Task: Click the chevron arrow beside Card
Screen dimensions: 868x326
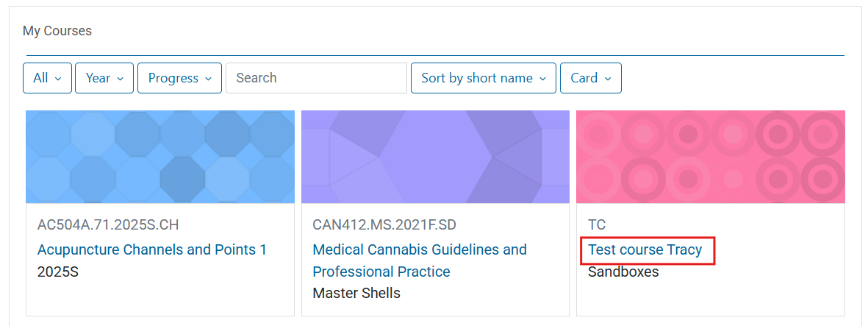Action: 608,79
